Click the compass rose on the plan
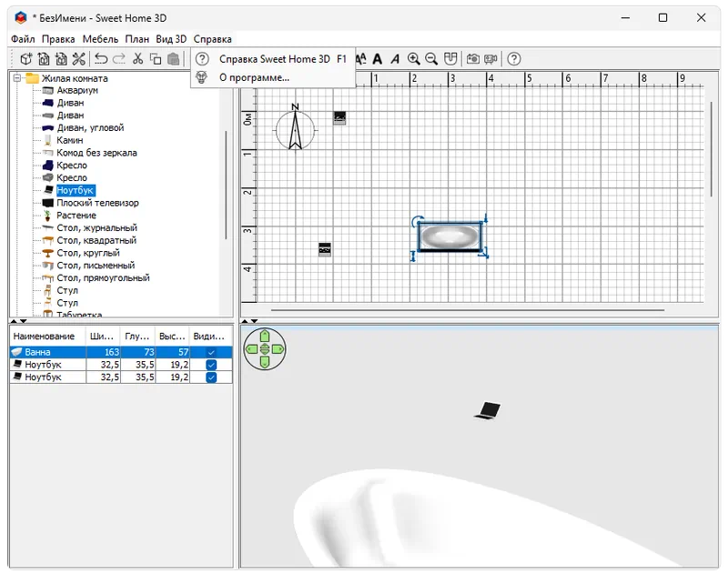The height and width of the screenshot is (573, 728). 295,128
